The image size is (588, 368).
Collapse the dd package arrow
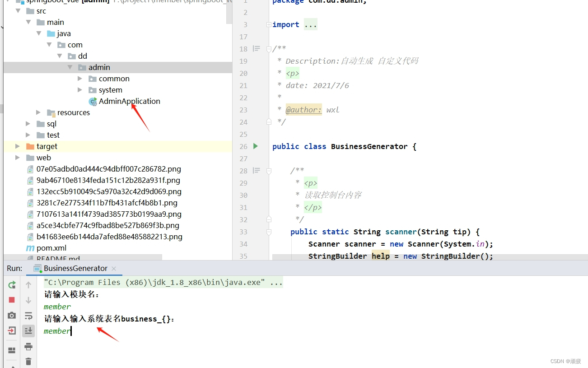pyautogui.click(x=60, y=56)
